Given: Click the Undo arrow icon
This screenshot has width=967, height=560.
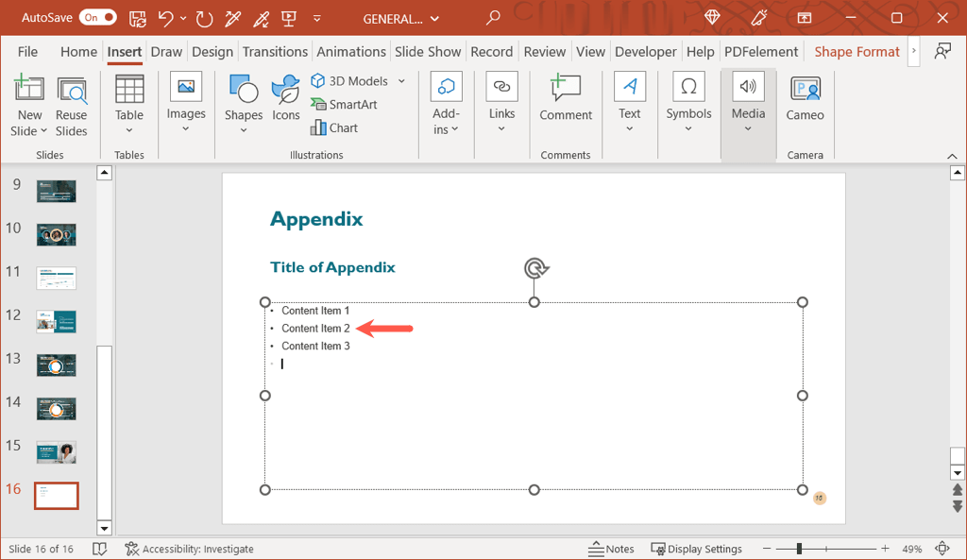Looking at the screenshot, I should click(x=165, y=19).
